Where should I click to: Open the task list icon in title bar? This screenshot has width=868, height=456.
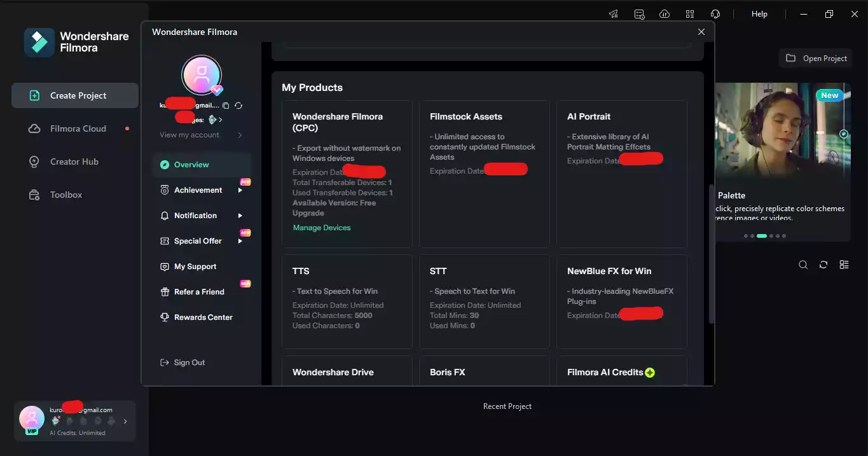tap(639, 14)
